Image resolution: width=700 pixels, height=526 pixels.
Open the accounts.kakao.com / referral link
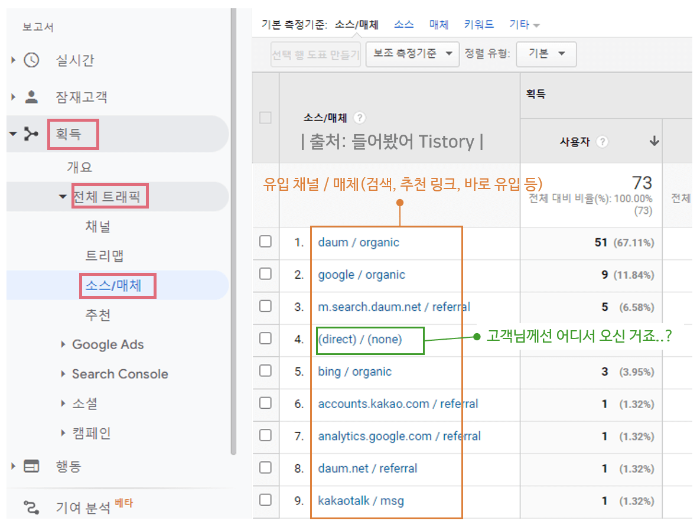point(398,404)
